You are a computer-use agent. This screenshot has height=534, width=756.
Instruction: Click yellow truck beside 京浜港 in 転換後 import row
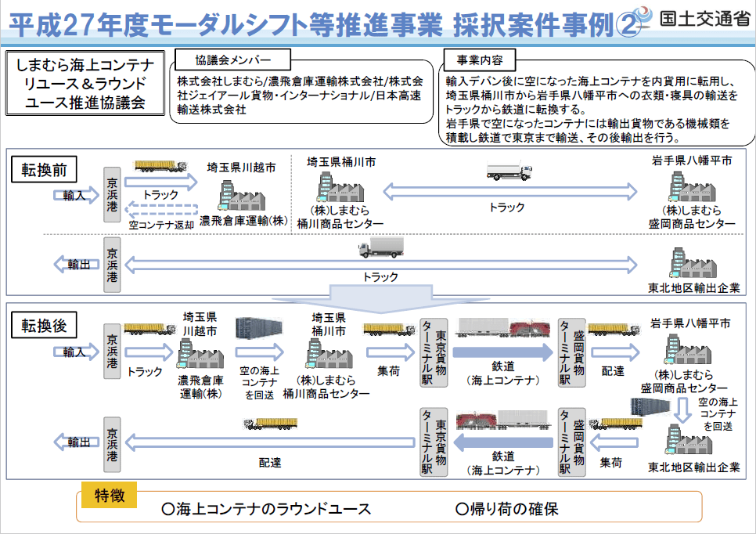click(150, 329)
